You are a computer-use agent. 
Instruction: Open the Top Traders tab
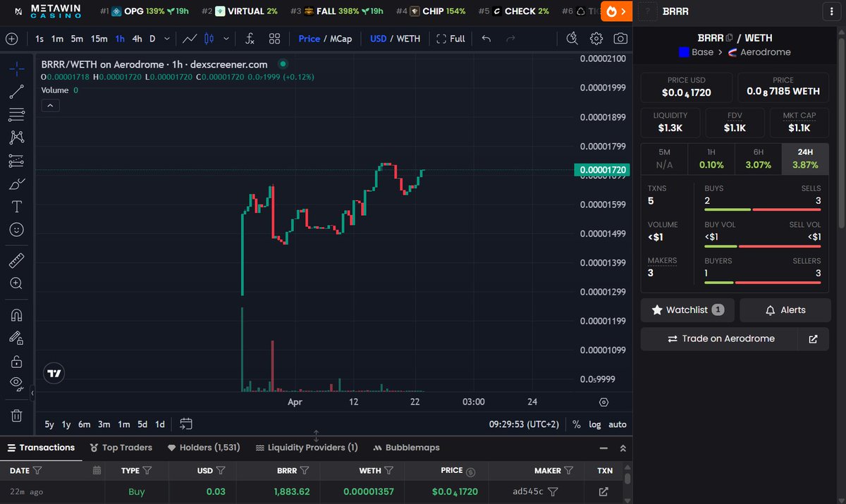click(121, 448)
